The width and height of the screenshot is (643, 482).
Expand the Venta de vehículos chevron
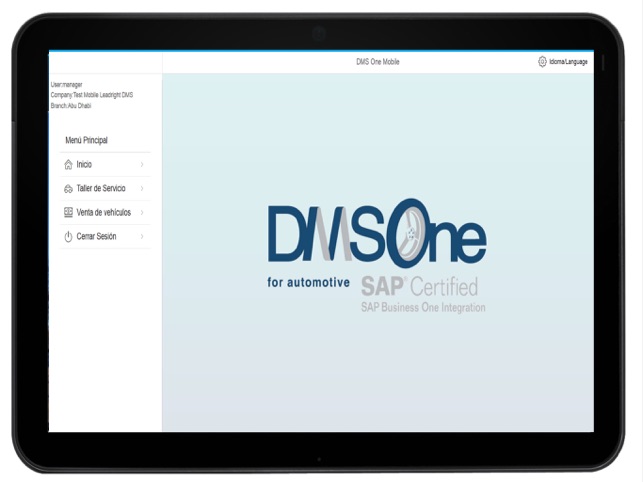pyautogui.click(x=142, y=212)
